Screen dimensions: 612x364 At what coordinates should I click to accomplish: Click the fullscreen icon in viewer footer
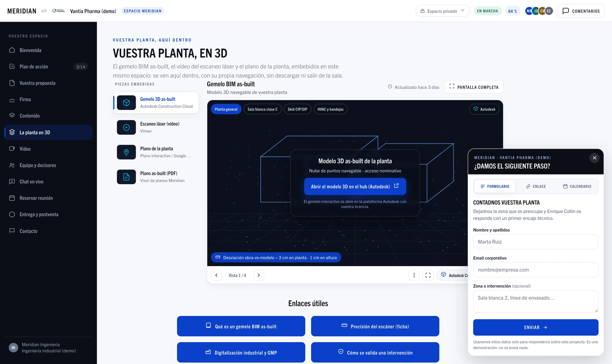428,275
